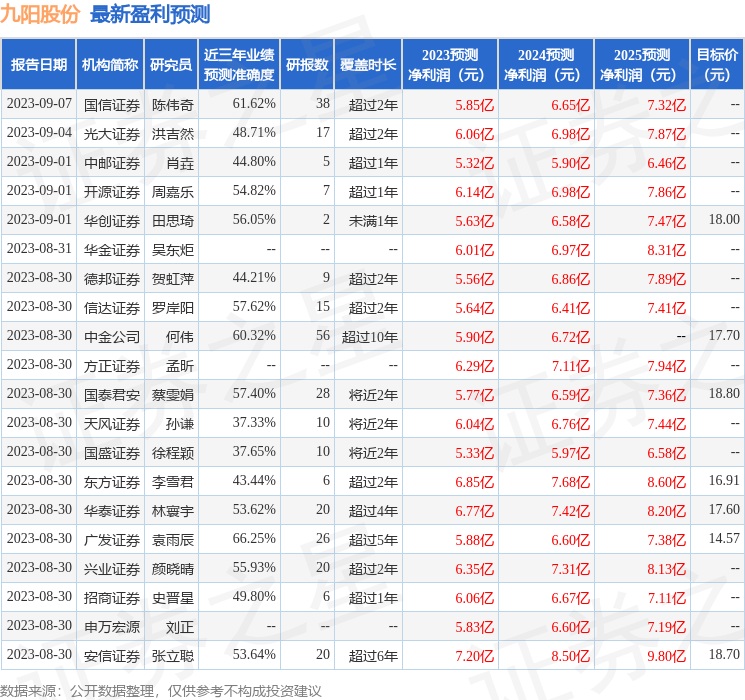Click the 18.80 target price
Screen dimensions: 745x700
pos(724,393)
